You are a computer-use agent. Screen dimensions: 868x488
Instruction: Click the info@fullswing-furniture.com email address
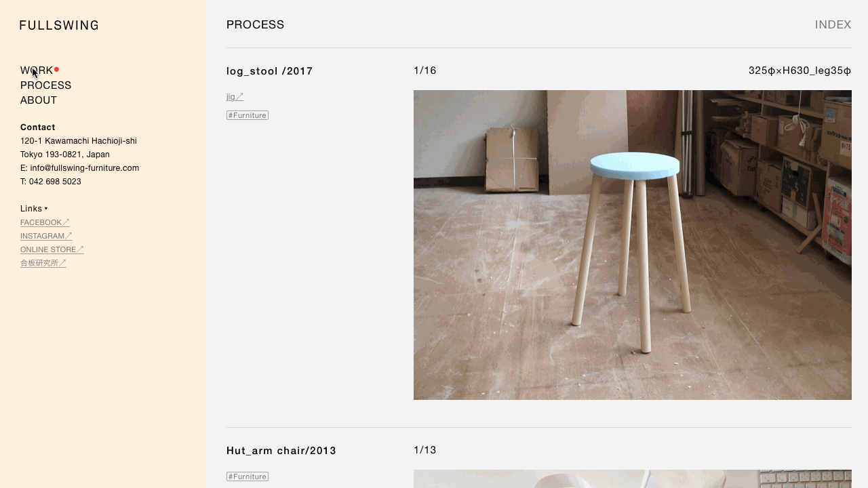click(85, 168)
